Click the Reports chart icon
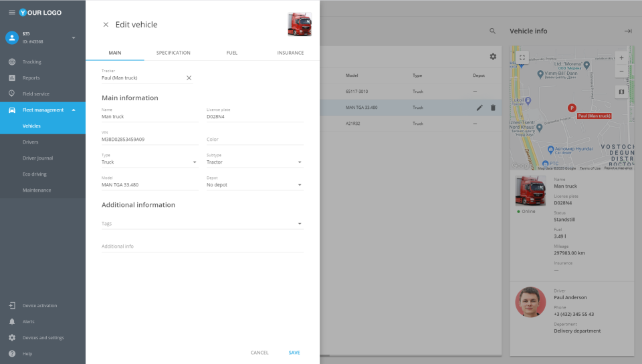 pos(12,77)
